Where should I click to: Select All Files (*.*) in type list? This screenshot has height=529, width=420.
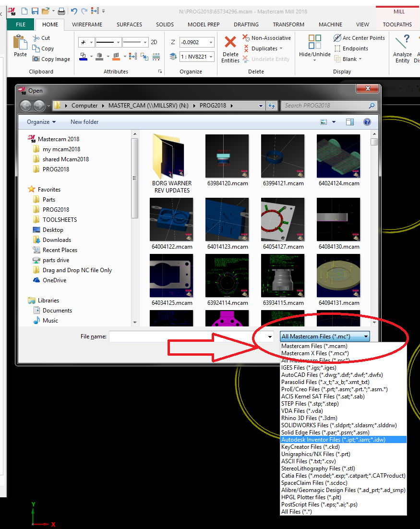pyautogui.click(x=343, y=512)
